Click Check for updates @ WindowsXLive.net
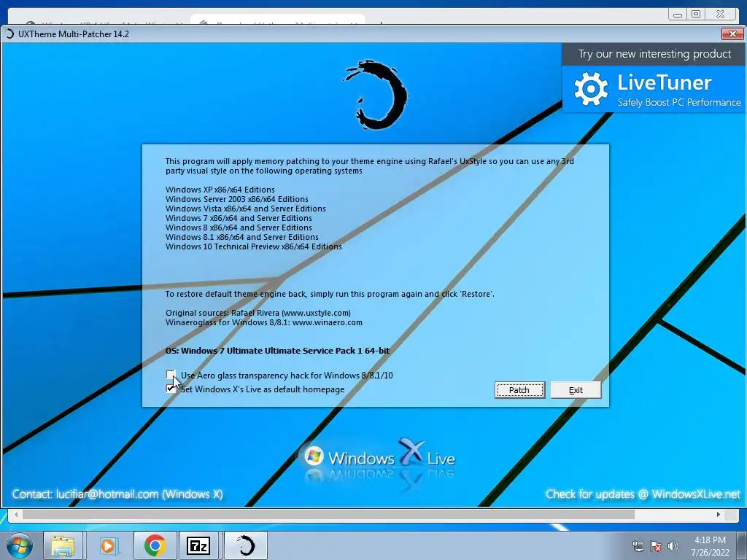 (x=643, y=494)
